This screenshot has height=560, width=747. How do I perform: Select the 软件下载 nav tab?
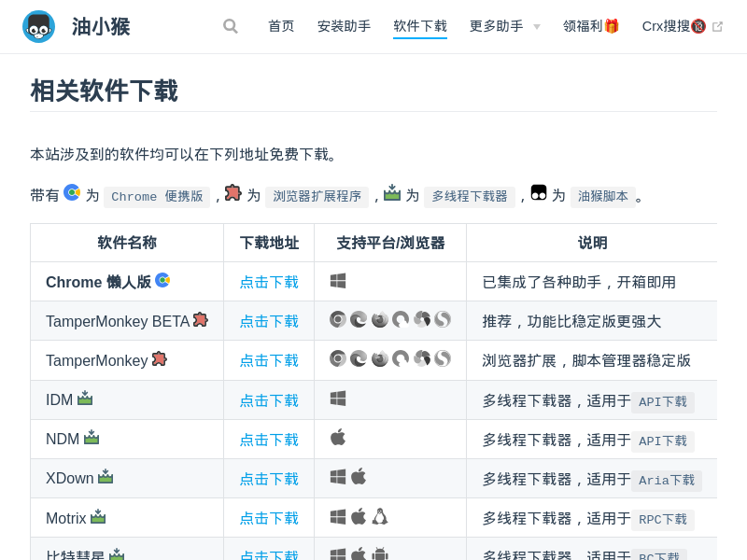(x=420, y=26)
